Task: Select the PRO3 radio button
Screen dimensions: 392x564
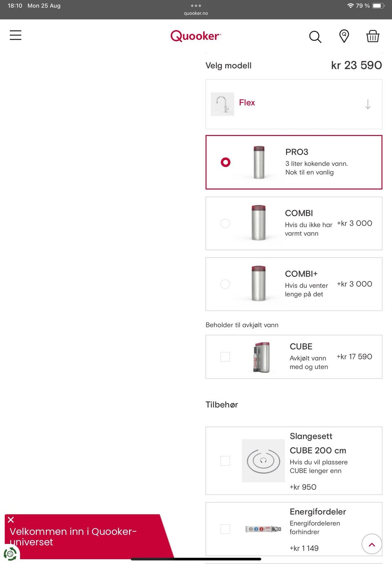Action: point(225,162)
